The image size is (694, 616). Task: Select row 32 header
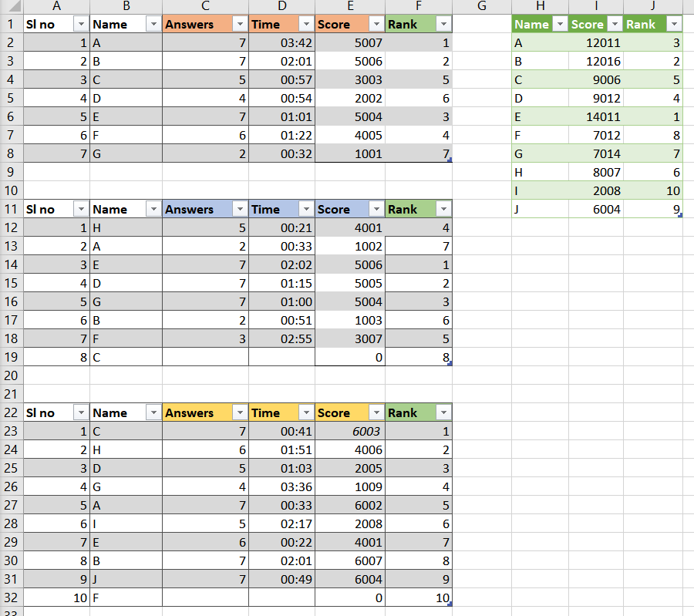[x=12, y=597]
